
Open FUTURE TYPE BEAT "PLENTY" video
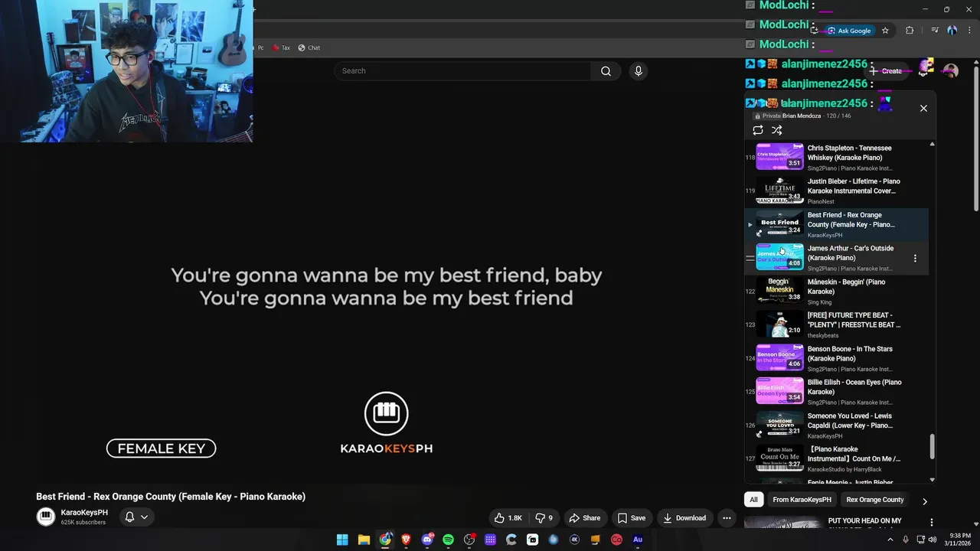coord(836,324)
